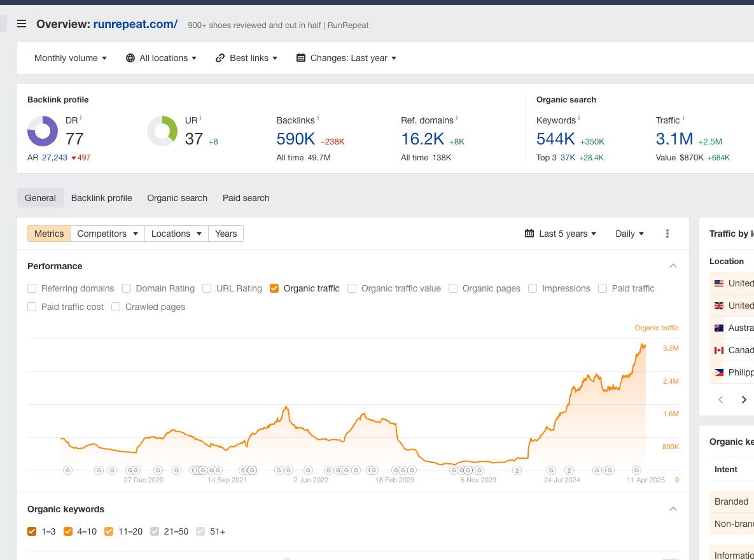Click the globe icon beside All locations

click(x=130, y=58)
